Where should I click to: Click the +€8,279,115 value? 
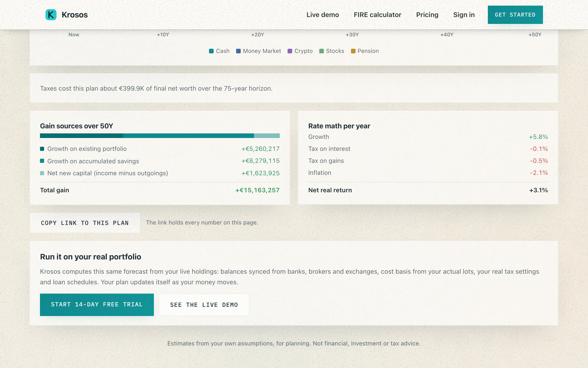pos(260,161)
